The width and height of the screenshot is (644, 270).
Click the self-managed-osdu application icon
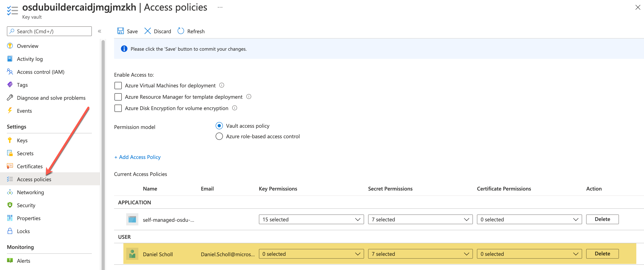(132, 219)
